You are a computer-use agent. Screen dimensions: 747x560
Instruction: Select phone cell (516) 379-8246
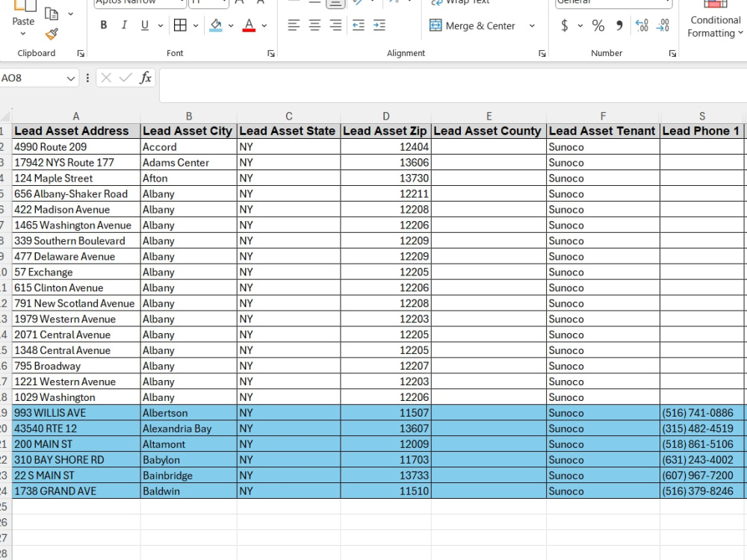point(701,491)
